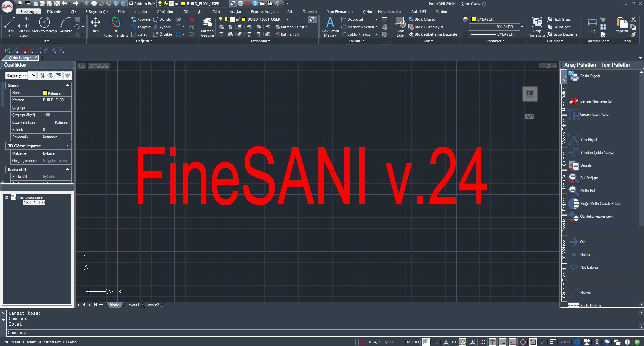
Task: Click the Döndür rotate tool
Action: (163, 19)
